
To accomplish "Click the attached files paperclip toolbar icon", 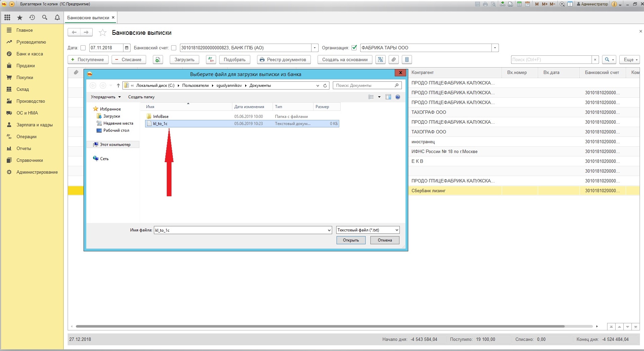I will (x=394, y=60).
